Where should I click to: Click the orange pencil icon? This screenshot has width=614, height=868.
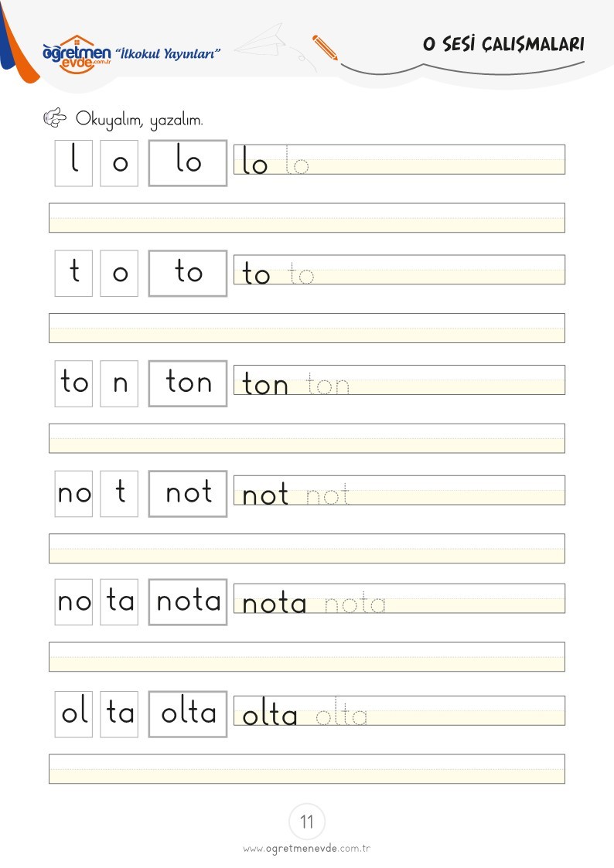[x=325, y=47]
